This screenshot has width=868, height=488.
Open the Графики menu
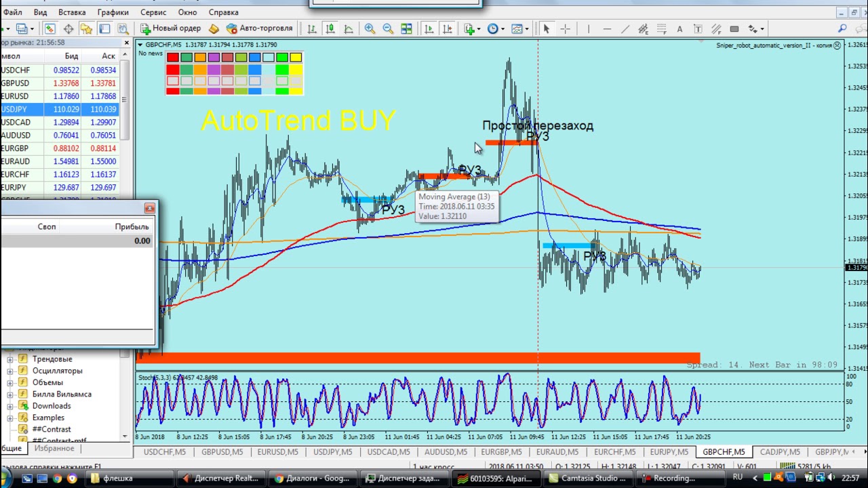(113, 12)
